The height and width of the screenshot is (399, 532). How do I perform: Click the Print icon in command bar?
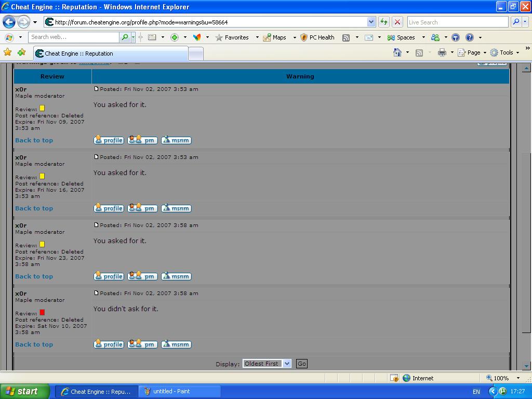click(x=442, y=52)
